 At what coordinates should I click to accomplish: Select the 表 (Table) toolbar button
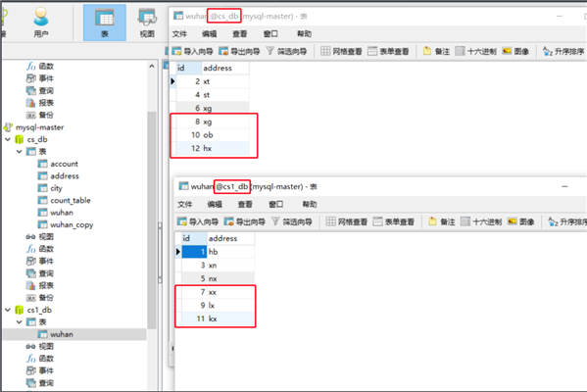[105, 23]
